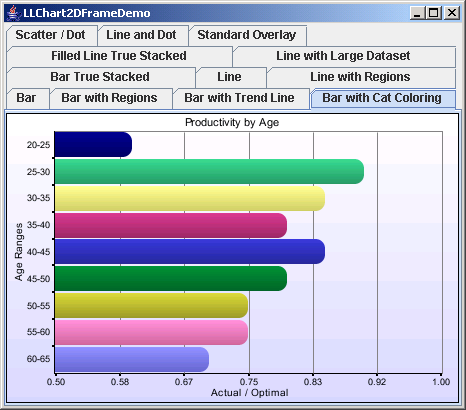Click the 50-55 category label

tap(38, 306)
